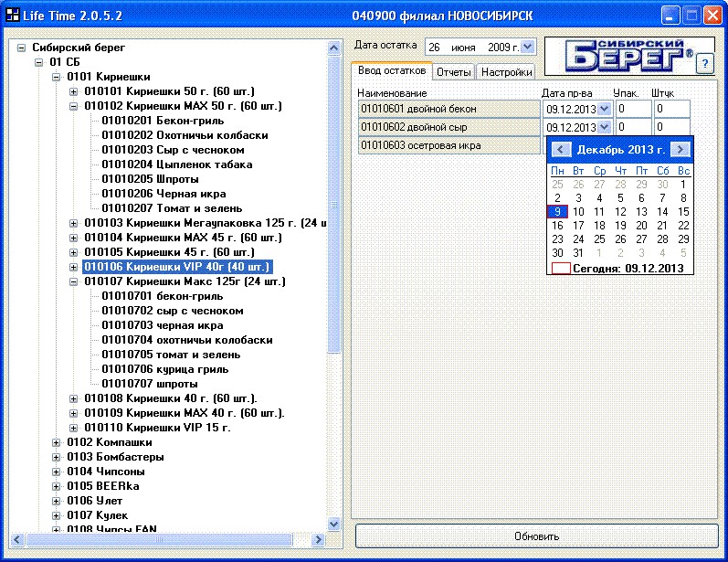Expand the 0102 Компашки node

(56, 442)
